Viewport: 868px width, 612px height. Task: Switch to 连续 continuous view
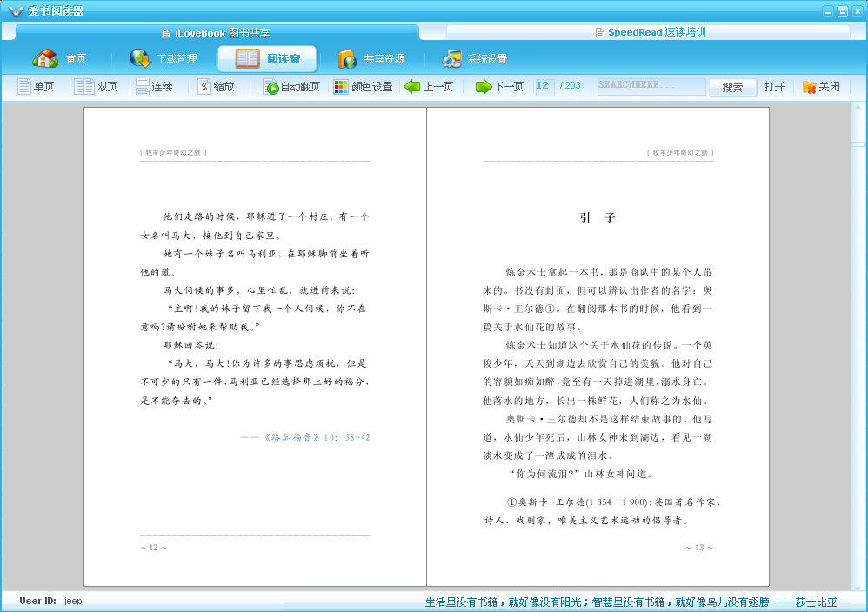coord(155,87)
